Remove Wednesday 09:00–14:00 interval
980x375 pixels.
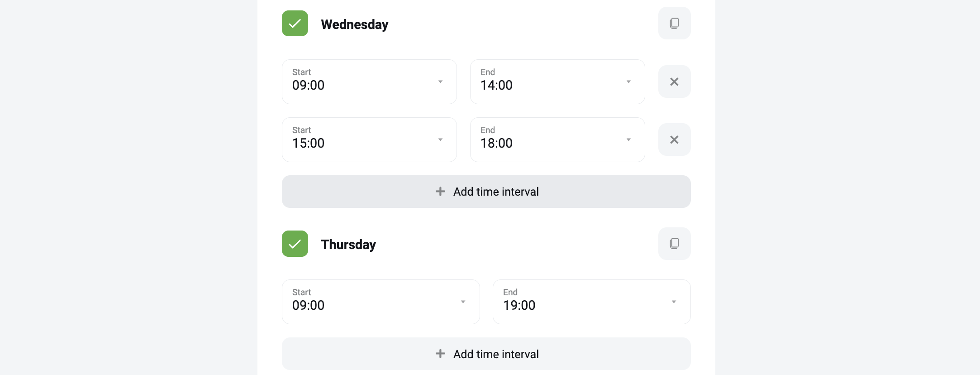point(674,82)
